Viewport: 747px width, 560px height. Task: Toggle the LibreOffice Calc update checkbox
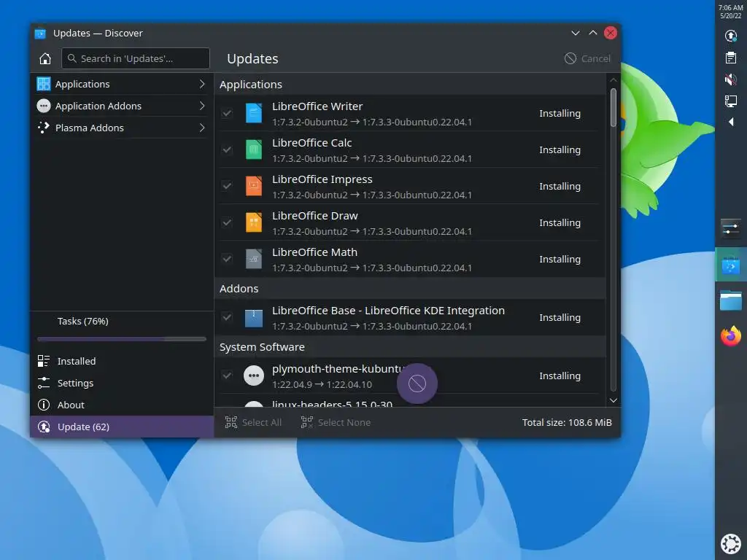coord(227,149)
